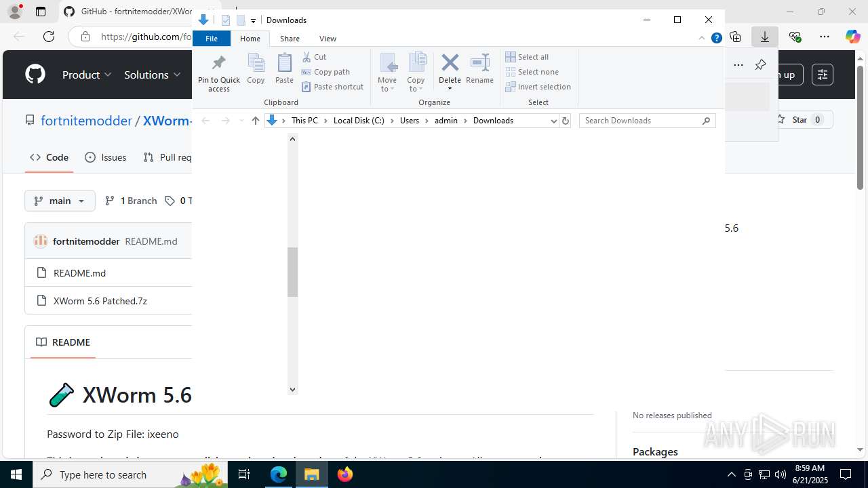Open the Code tab on GitHub
The height and width of the screenshot is (488, 868).
tap(49, 157)
